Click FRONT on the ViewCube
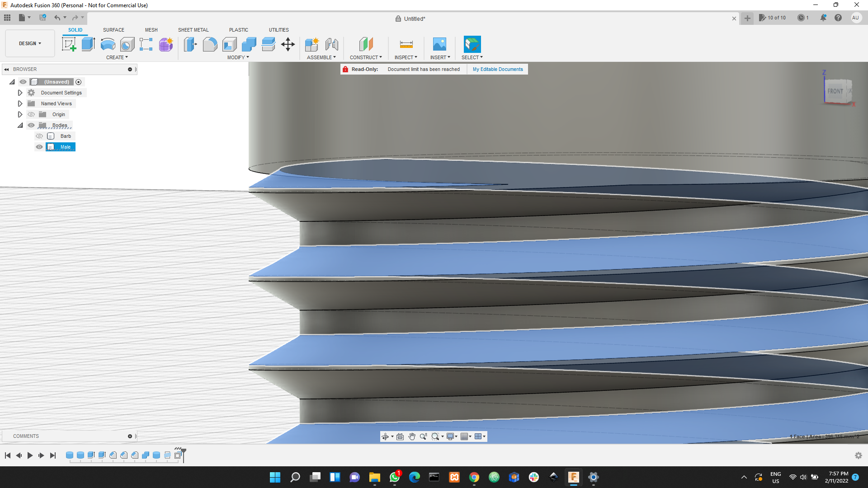The height and width of the screenshot is (488, 868). click(834, 91)
